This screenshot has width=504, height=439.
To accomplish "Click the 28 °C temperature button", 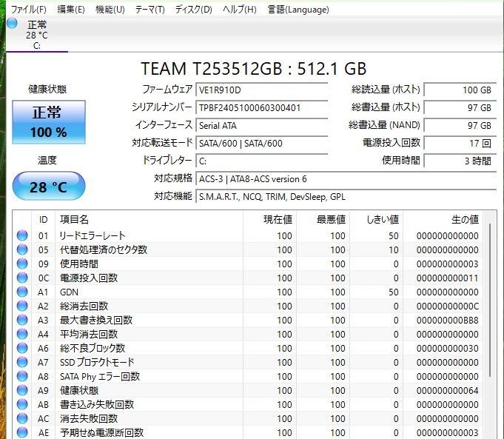I will click(x=49, y=187).
